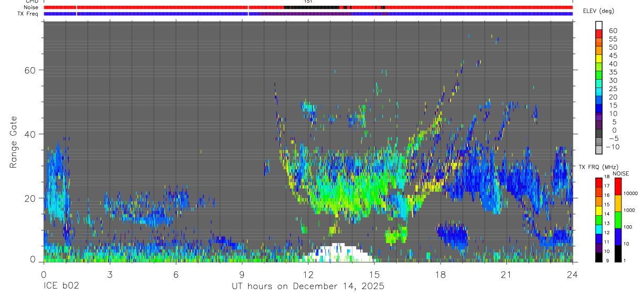
Task: Click hour tick label '15' on time axis
Action: [374, 274]
